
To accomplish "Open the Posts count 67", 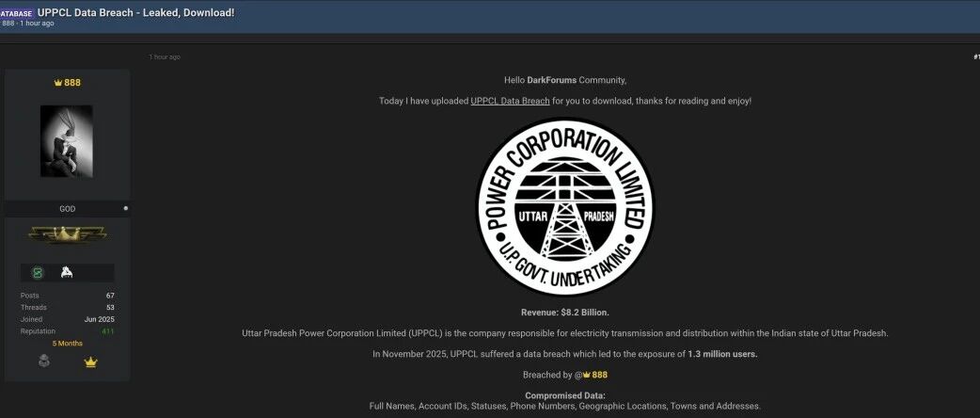I will pyautogui.click(x=110, y=296).
